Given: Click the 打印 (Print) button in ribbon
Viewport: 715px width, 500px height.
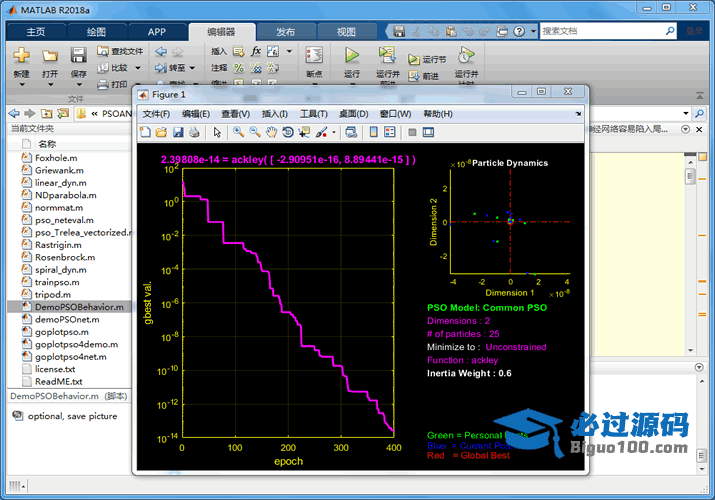Looking at the screenshot, I should pyautogui.click(x=113, y=84).
